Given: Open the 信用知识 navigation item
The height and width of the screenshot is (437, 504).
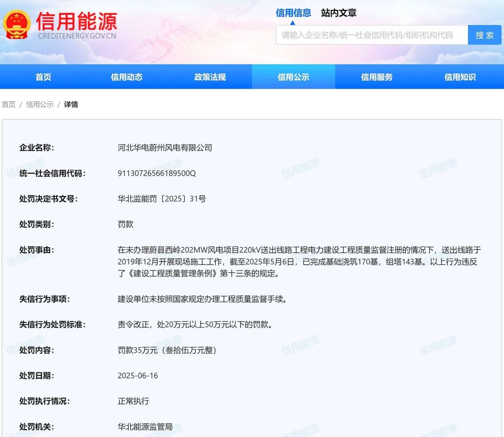Looking at the screenshot, I should click(460, 77).
